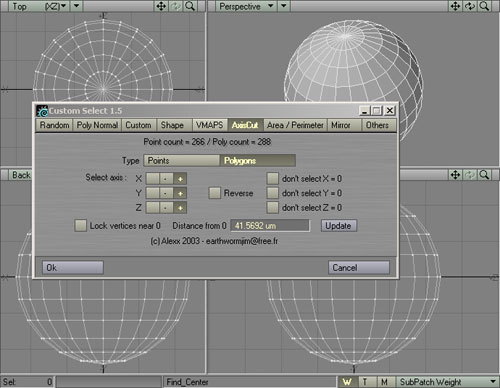The height and width of the screenshot is (388, 500).
Task: Click the zoom magnifier in the Top viewport
Action: [190, 6]
